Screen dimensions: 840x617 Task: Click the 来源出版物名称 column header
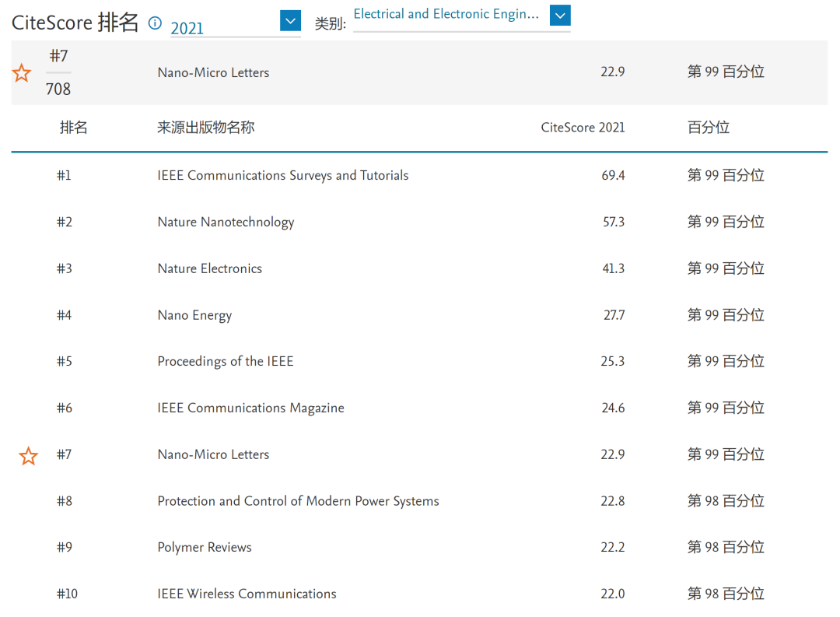click(205, 128)
